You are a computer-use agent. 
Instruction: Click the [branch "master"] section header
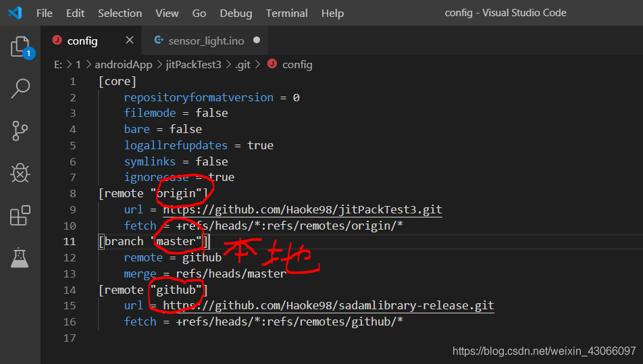(153, 242)
